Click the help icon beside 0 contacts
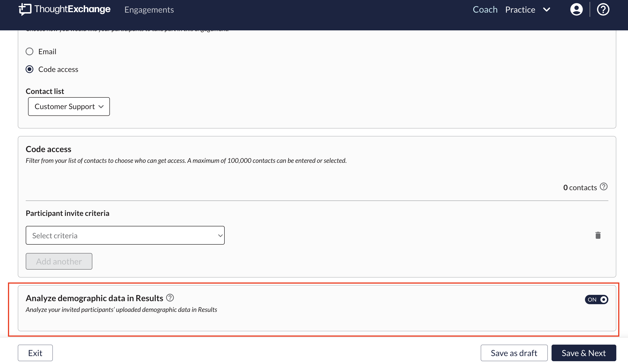Viewport: 628px width, 364px height. (x=603, y=187)
